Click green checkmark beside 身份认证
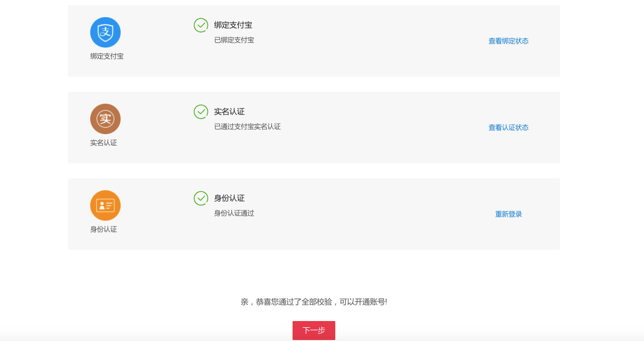The image size is (644, 341). (x=201, y=198)
